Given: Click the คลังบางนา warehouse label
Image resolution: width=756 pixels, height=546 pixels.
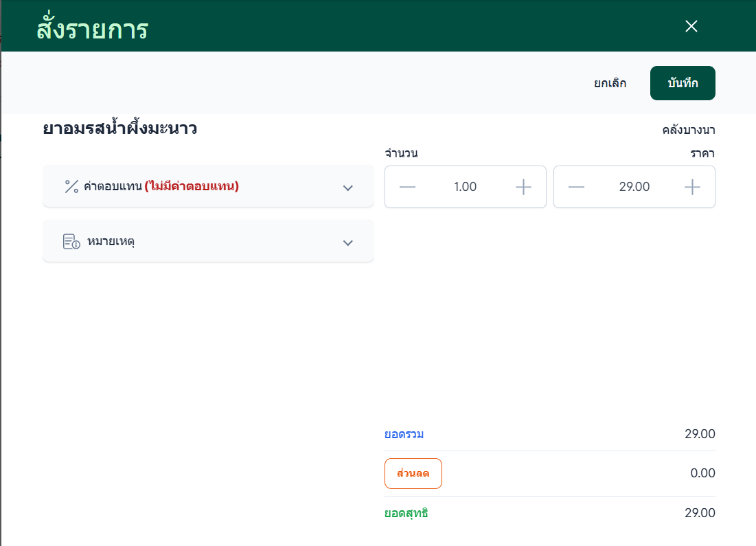Looking at the screenshot, I should pos(689,130).
